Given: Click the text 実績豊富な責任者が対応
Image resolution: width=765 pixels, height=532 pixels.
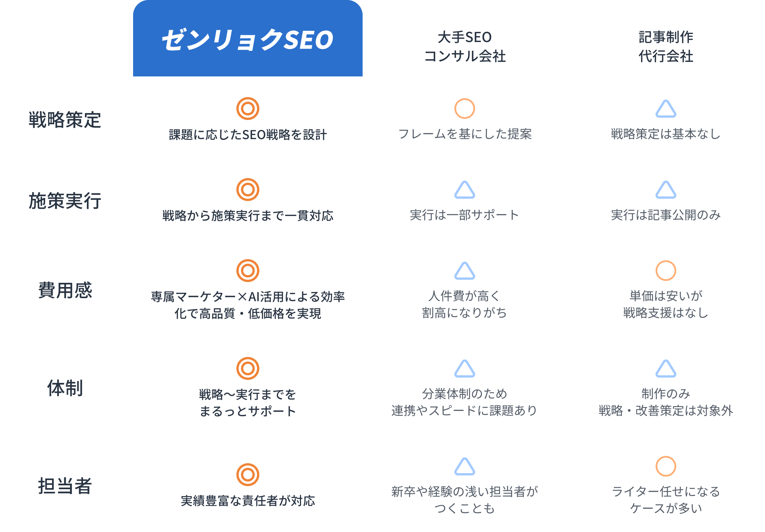Looking at the screenshot, I should (x=248, y=501).
